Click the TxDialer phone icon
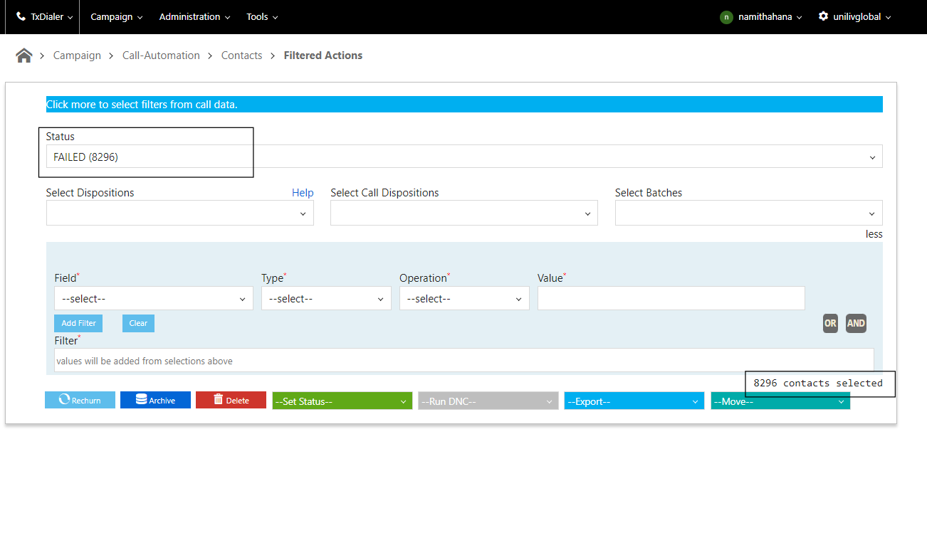The image size is (927, 560). pyautogui.click(x=21, y=16)
